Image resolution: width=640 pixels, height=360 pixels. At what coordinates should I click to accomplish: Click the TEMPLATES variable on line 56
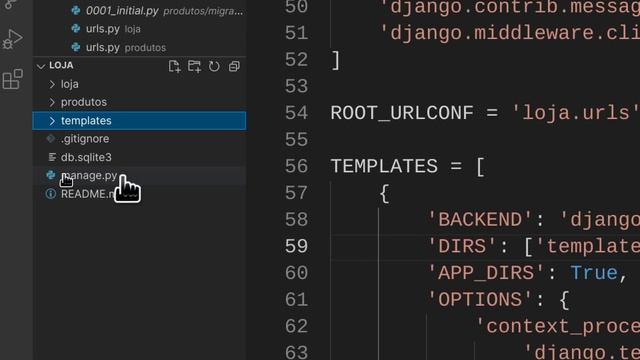(x=384, y=167)
